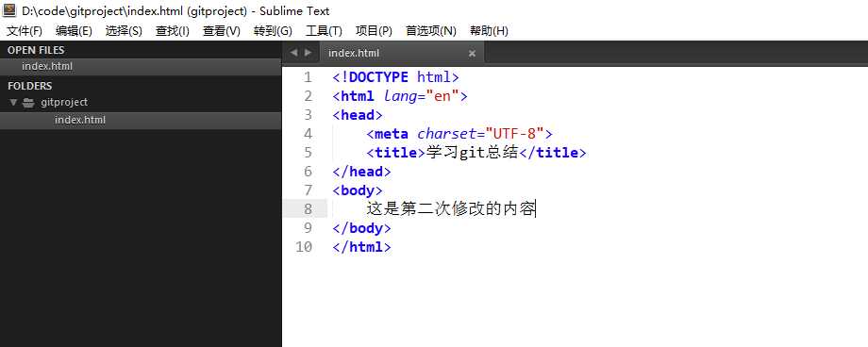Screen dimensions: 868x347
Task: Click the closing </head> tag
Action: [361, 172]
